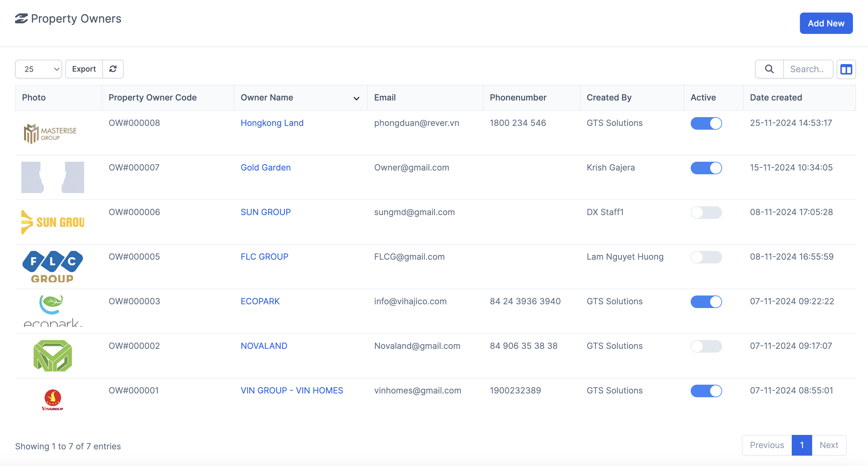
Task: View the ECOPARK owner record
Action: pos(260,301)
